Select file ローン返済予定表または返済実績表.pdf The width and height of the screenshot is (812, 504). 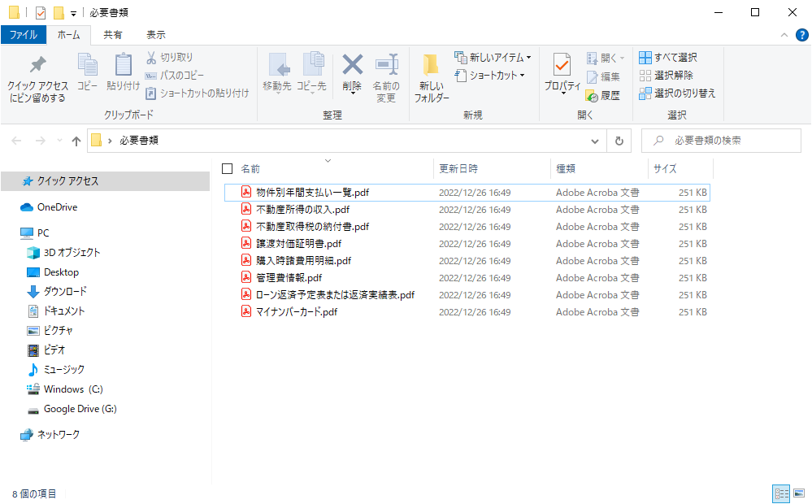467,295
